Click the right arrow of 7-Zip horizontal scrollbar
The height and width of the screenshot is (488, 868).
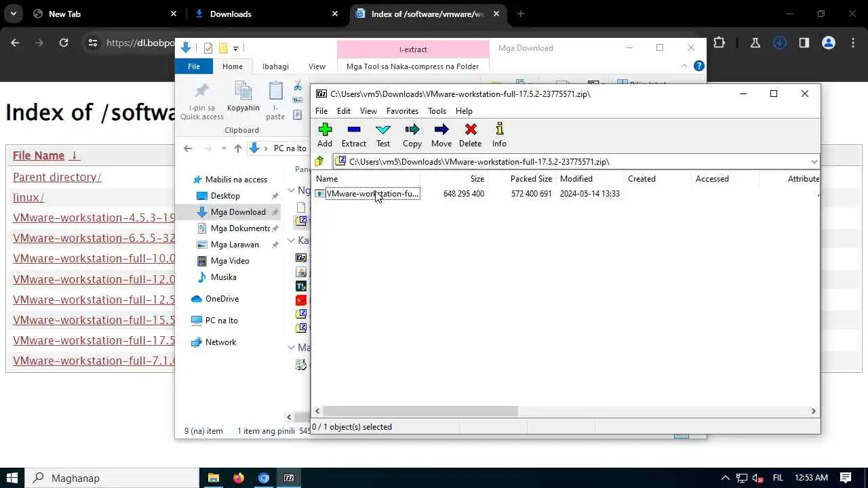pos(813,411)
